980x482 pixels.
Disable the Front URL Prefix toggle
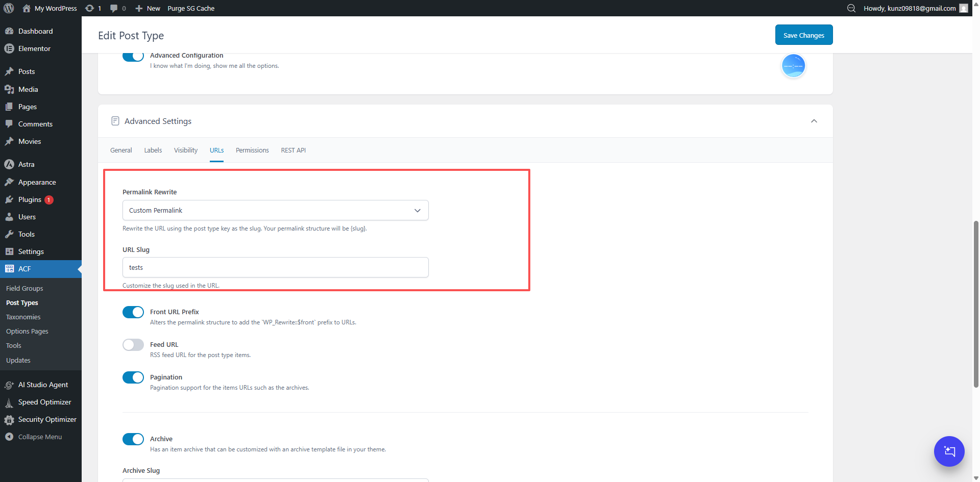coord(133,312)
